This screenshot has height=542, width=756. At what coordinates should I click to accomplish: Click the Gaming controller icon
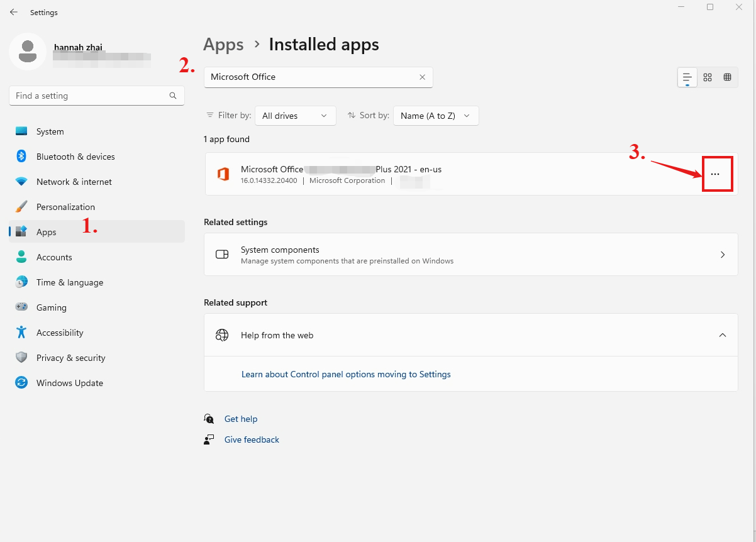(x=21, y=307)
